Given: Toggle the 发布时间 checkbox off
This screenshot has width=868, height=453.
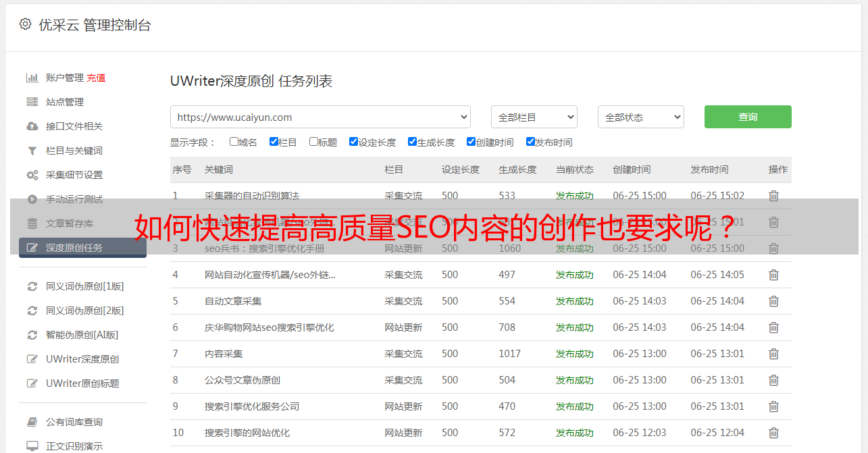Looking at the screenshot, I should 530,142.
